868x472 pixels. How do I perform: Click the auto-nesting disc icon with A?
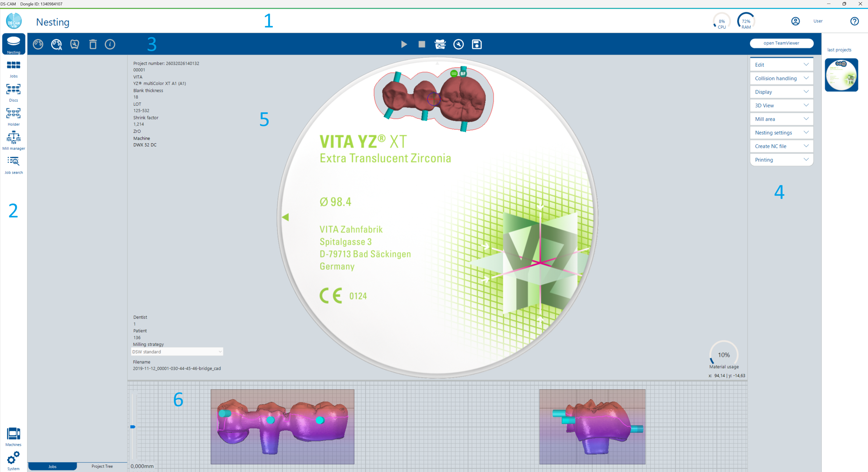pos(56,44)
